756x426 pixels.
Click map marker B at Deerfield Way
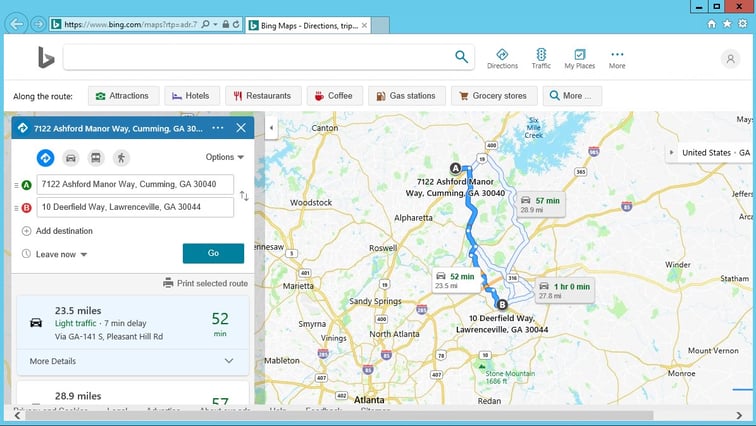coord(502,305)
